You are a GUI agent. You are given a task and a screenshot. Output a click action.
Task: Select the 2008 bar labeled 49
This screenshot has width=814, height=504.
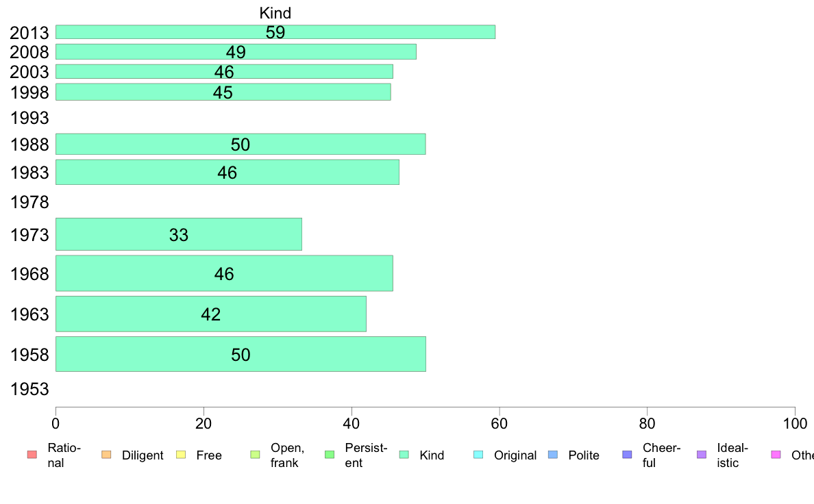pyautogui.click(x=236, y=51)
